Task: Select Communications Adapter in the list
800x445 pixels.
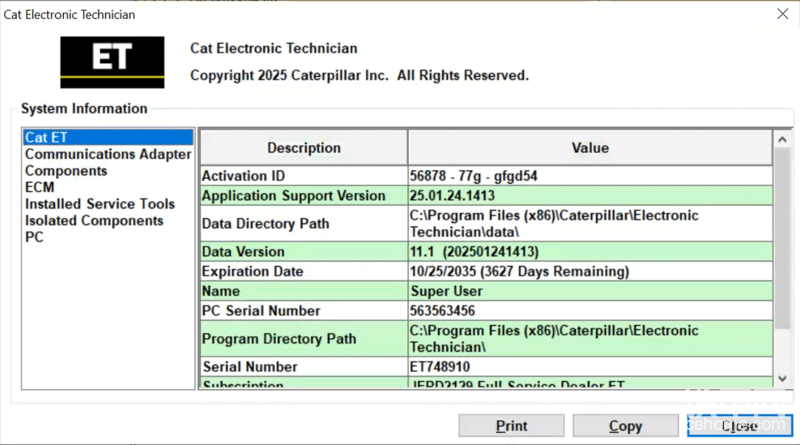Action: tap(107, 154)
